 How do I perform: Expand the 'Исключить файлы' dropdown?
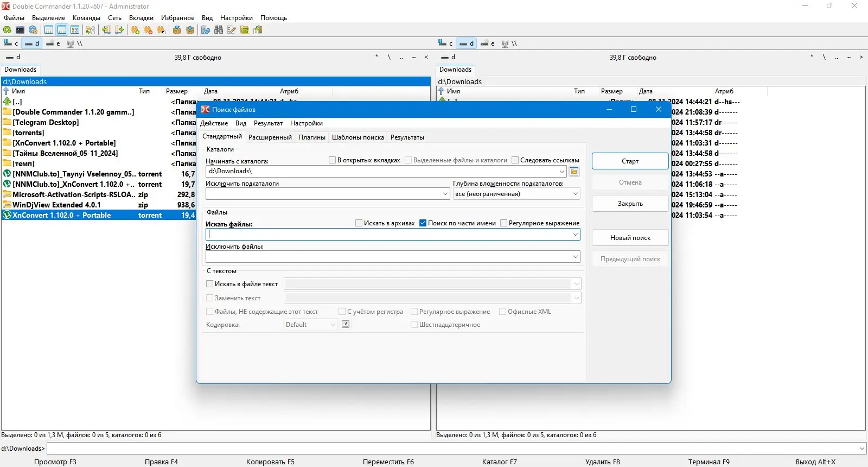coord(575,257)
